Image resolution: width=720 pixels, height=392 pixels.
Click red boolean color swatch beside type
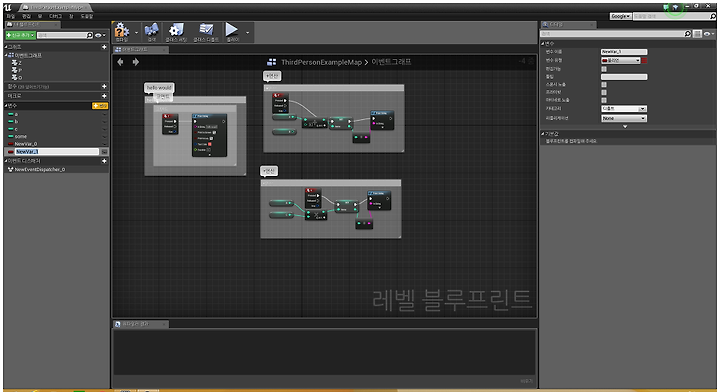coord(644,61)
